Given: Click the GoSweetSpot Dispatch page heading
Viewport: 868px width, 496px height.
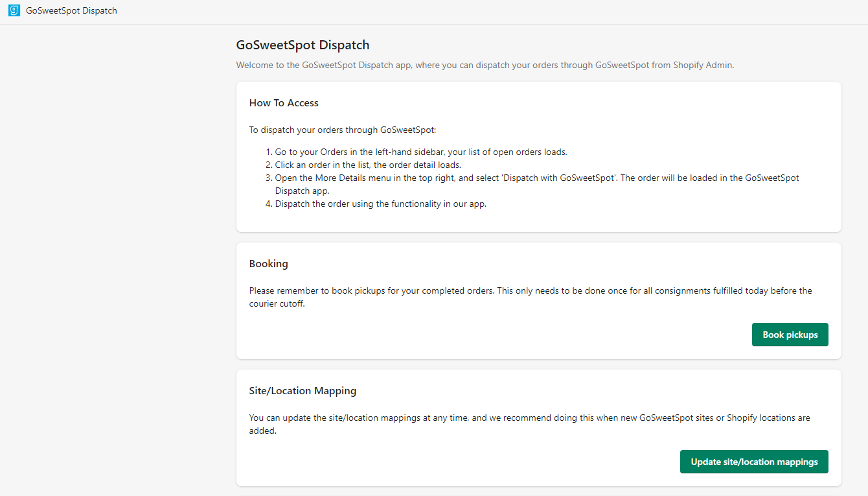Looking at the screenshot, I should pos(303,45).
